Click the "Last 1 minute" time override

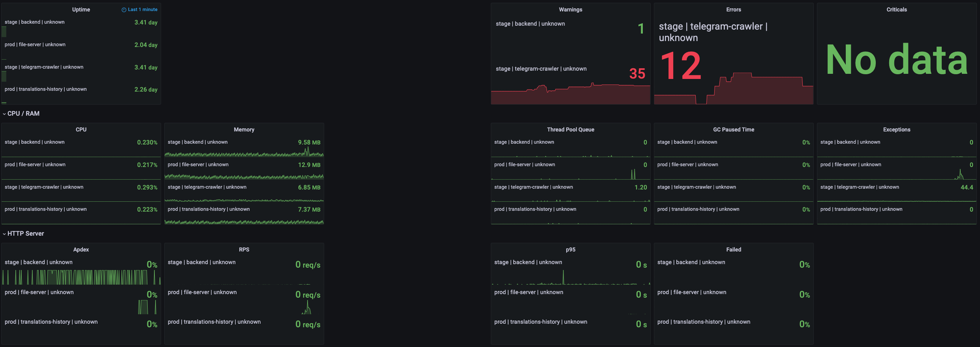point(143,9)
